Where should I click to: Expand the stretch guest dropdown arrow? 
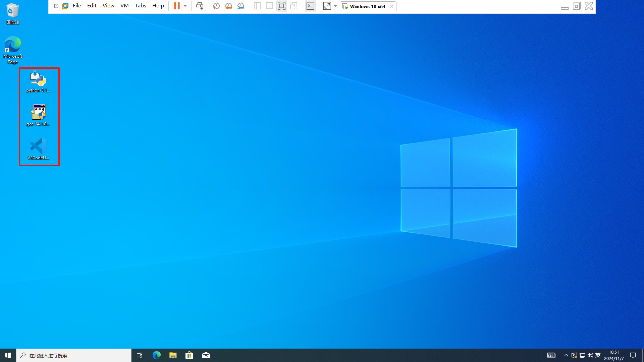coord(335,6)
